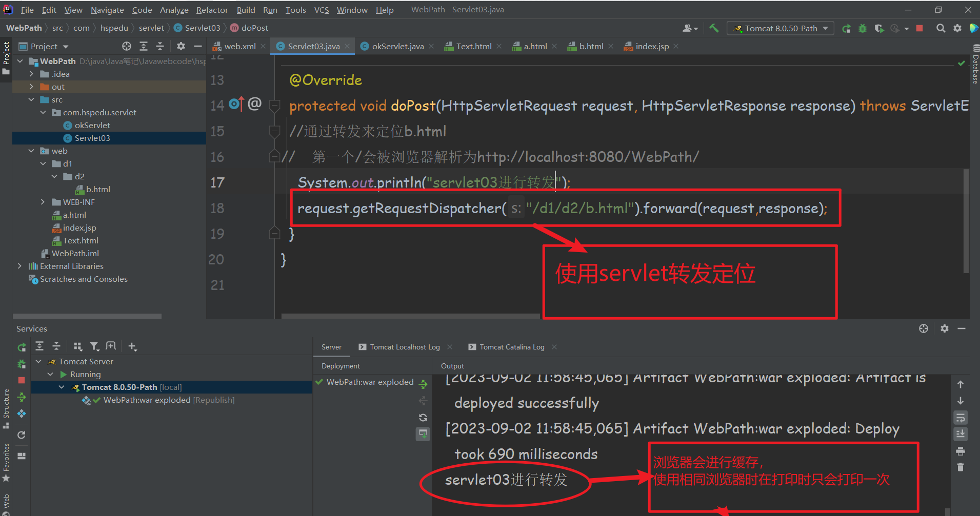Select index.jsp in the project tree
The height and width of the screenshot is (516, 980).
click(x=79, y=228)
